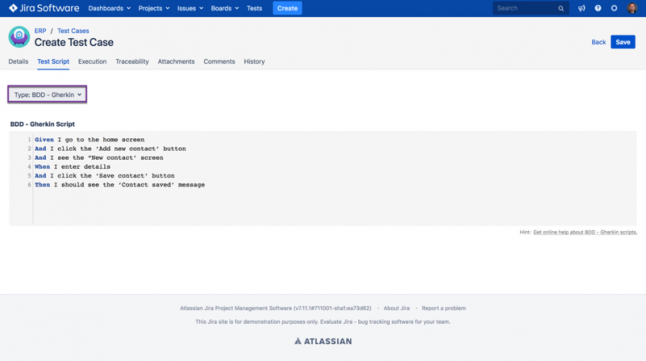The height and width of the screenshot is (361, 646).
Task: Open the Boards dropdown menu
Action: (225, 8)
